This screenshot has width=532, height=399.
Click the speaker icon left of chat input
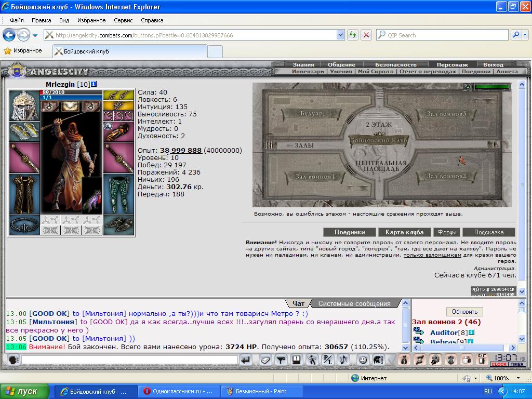point(13,360)
